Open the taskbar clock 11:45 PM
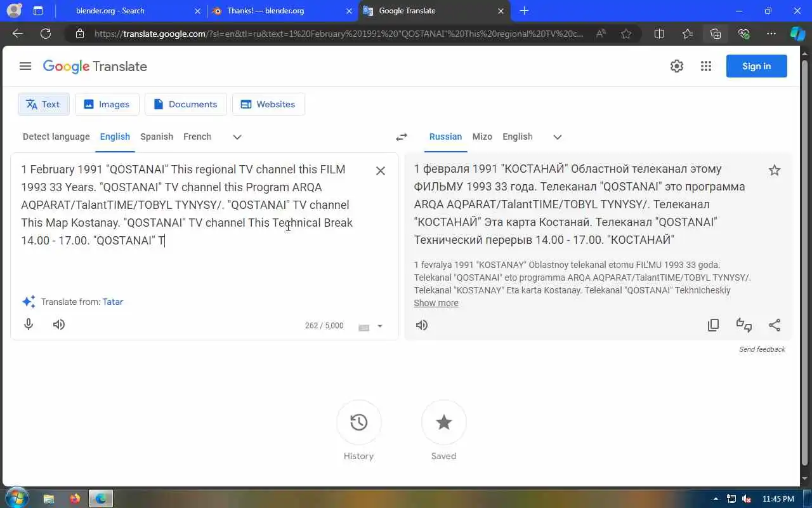 click(778, 498)
